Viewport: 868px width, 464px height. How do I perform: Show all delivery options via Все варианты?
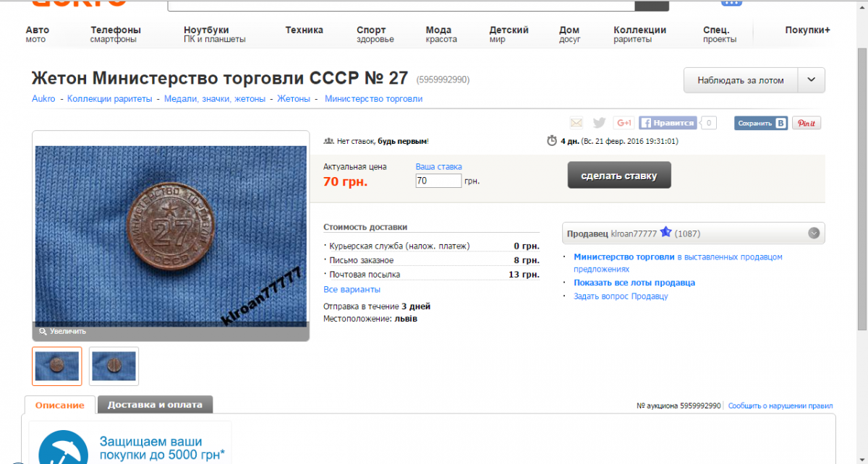point(352,289)
